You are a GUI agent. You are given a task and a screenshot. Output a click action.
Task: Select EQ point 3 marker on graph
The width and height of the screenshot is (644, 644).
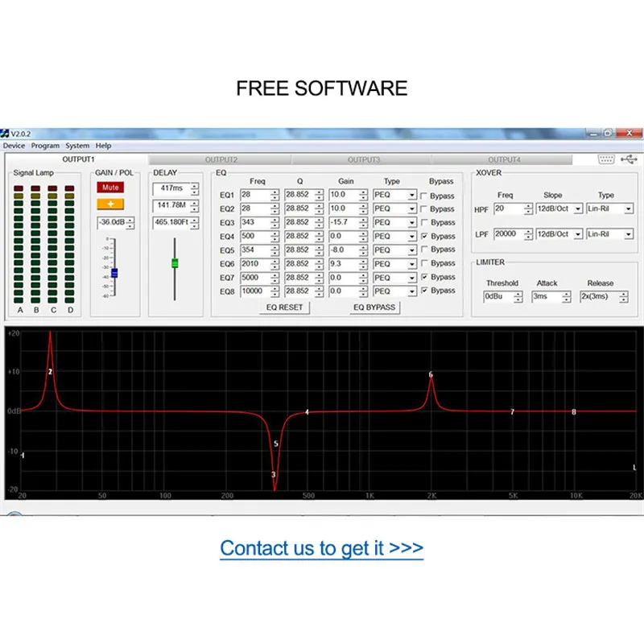coord(274,475)
